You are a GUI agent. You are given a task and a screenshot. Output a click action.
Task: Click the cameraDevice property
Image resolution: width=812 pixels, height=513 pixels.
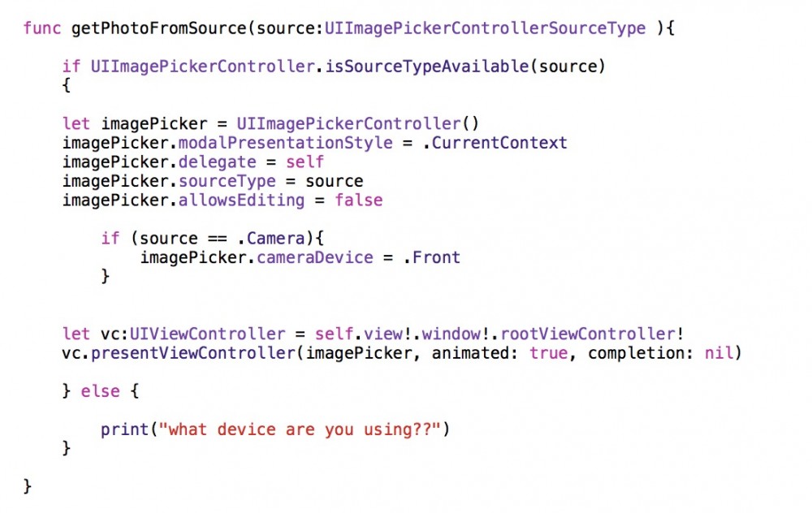315,258
